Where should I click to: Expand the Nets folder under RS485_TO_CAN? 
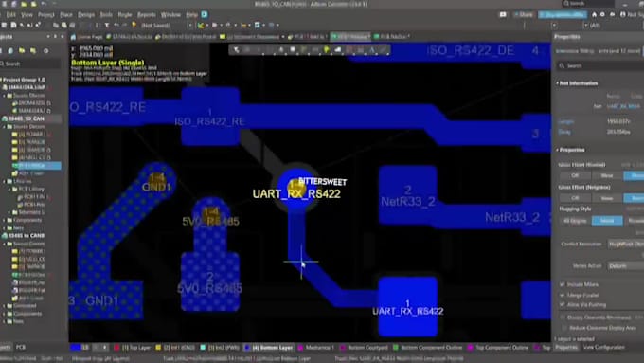pyautogui.click(x=5, y=227)
